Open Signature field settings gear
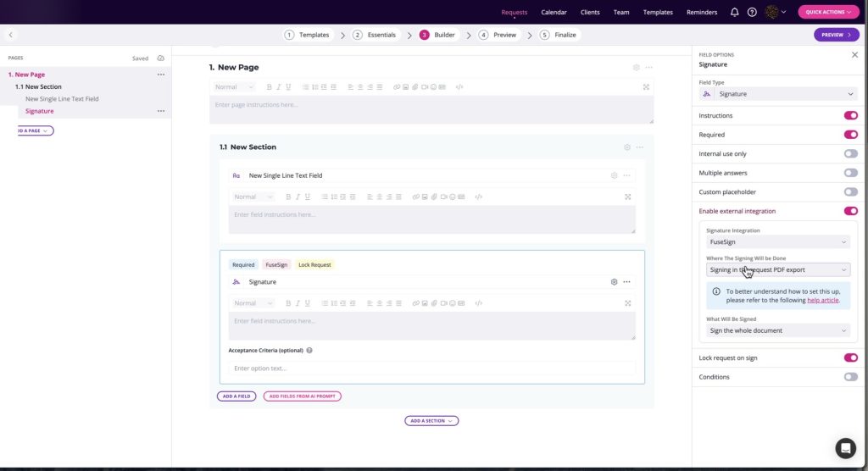 [614, 282]
